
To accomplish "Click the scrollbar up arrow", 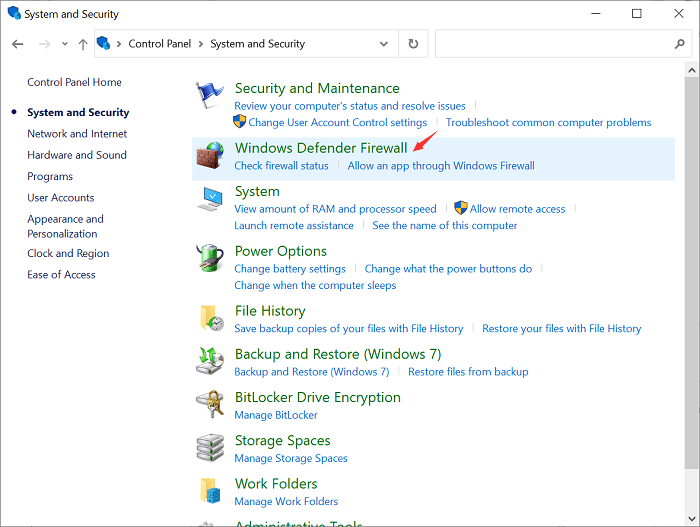I will coord(692,70).
